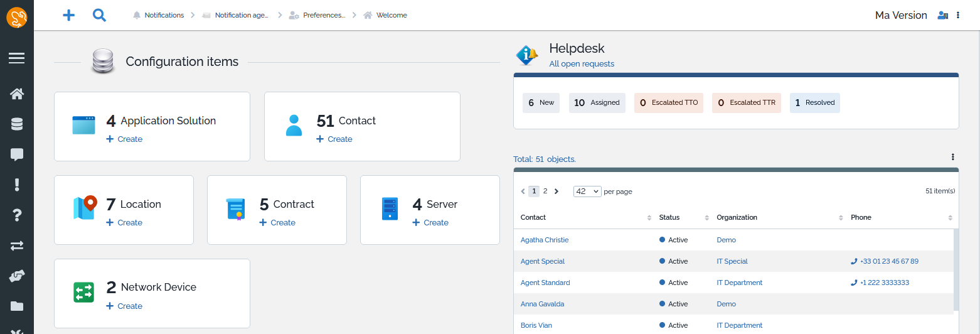Open the user account icon beside Ma Version
980x334 pixels.
tap(942, 15)
